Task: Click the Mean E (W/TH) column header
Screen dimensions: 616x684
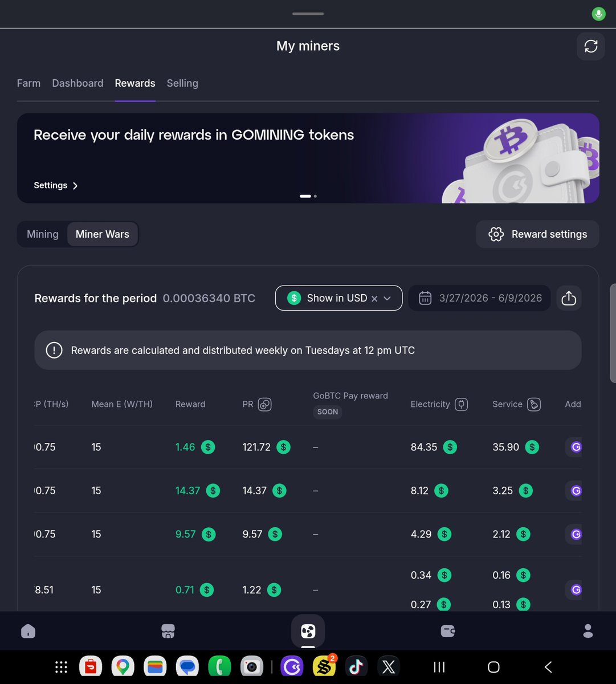Action: [122, 404]
